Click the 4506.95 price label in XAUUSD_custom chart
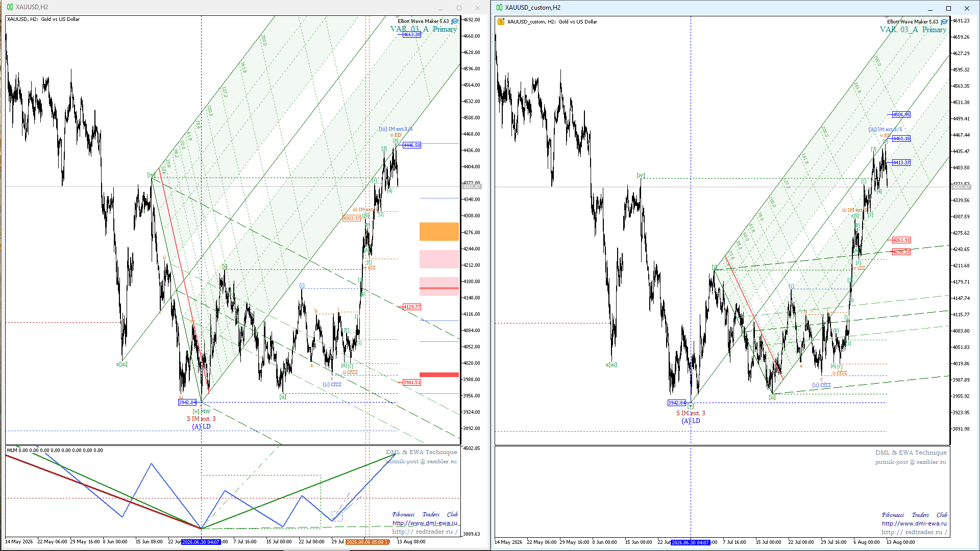This screenshot has width=980, height=551. pos(901,115)
